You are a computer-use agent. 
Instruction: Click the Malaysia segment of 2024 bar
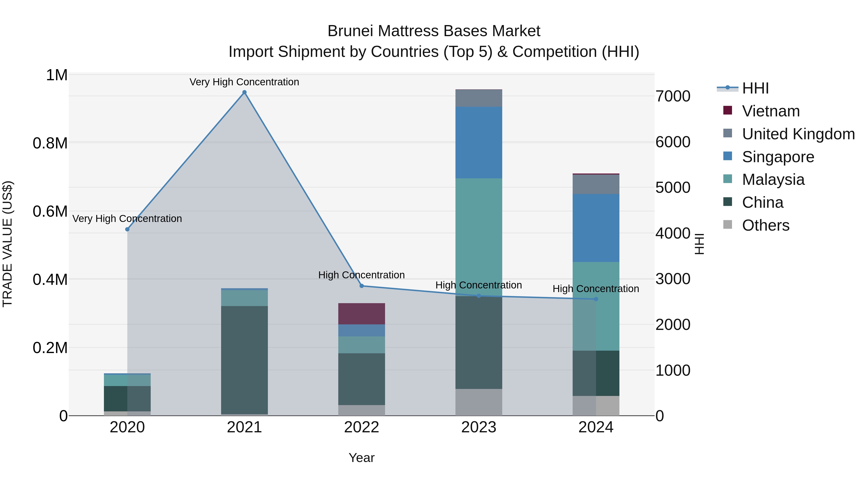(x=596, y=307)
